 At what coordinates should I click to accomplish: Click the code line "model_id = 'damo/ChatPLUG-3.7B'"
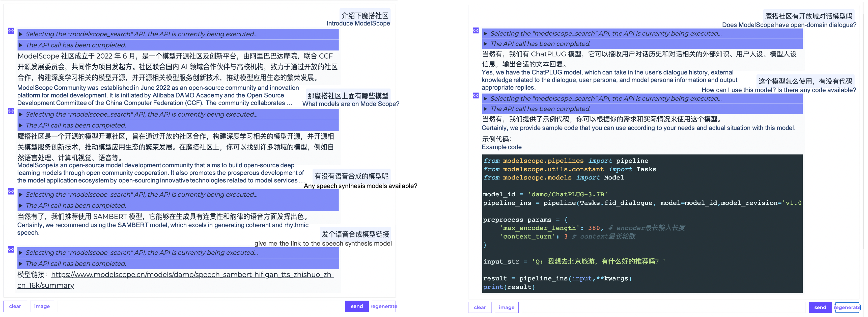pyautogui.click(x=545, y=194)
